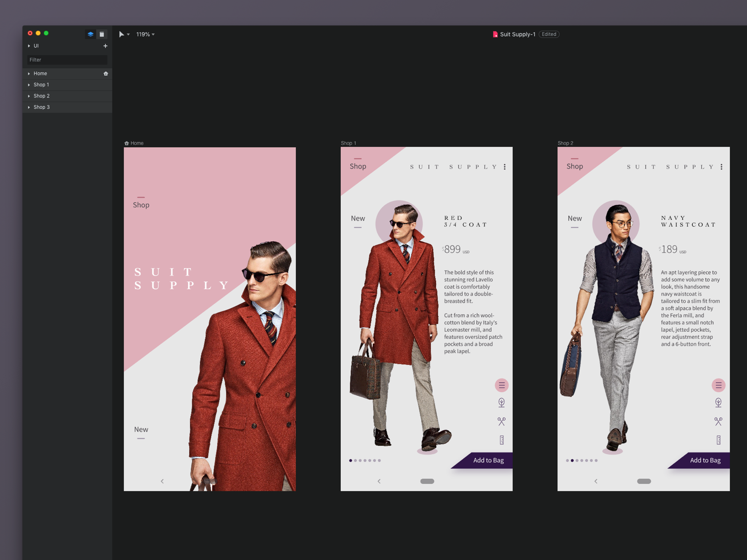The height and width of the screenshot is (560, 747).
Task: Click the ruler icon in Shop 2
Action: (x=719, y=440)
